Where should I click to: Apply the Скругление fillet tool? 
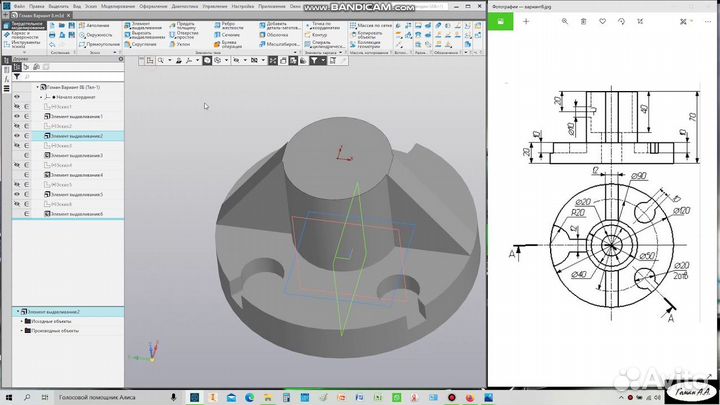tap(143, 44)
